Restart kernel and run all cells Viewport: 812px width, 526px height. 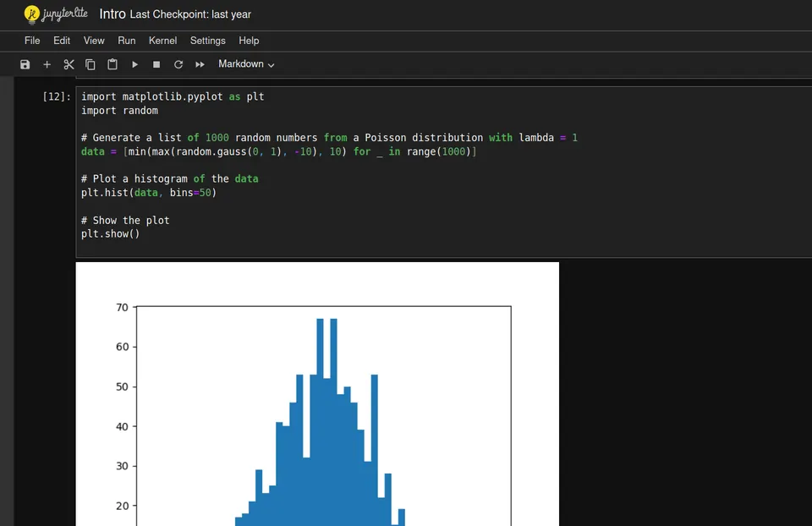200,64
